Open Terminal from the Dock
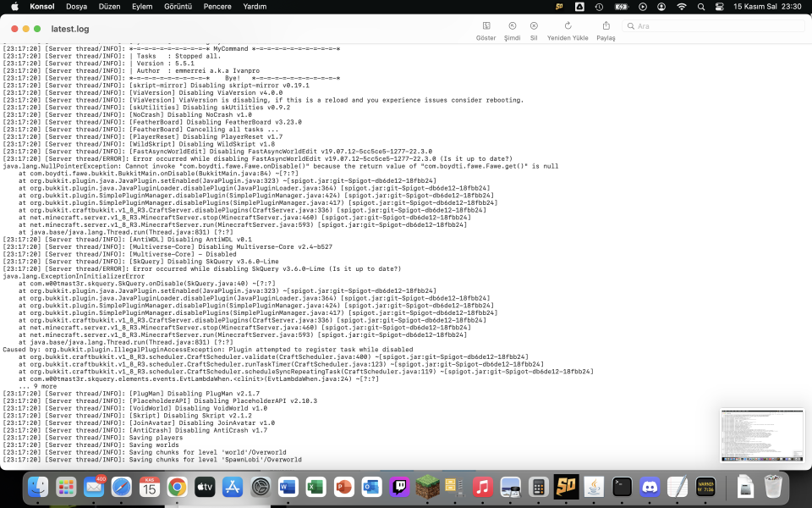Screen dimensions: 812x508 click(x=622, y=488)
